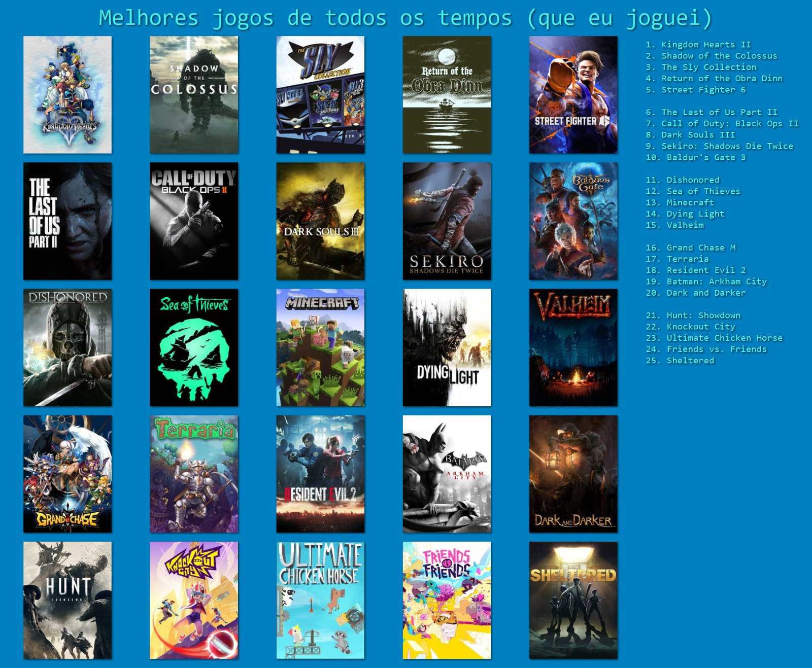Select the Terraria cover image
The image size is (812, 668).
(194, 474)
